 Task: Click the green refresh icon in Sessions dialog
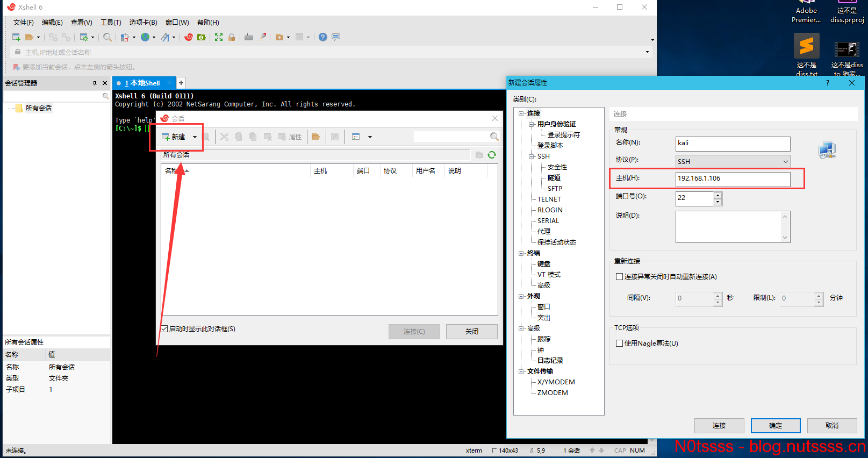point(492,155)
